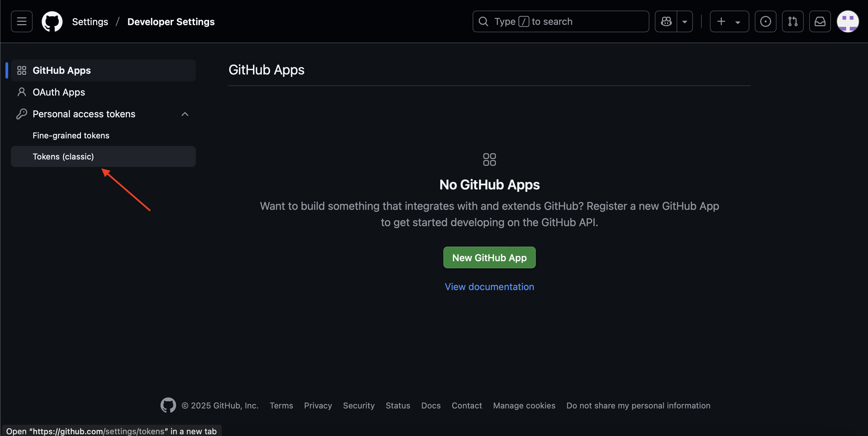The width and height of the screenshot is (868, 436).
Task: Open the user avatar menu
Action: point(848,21)
